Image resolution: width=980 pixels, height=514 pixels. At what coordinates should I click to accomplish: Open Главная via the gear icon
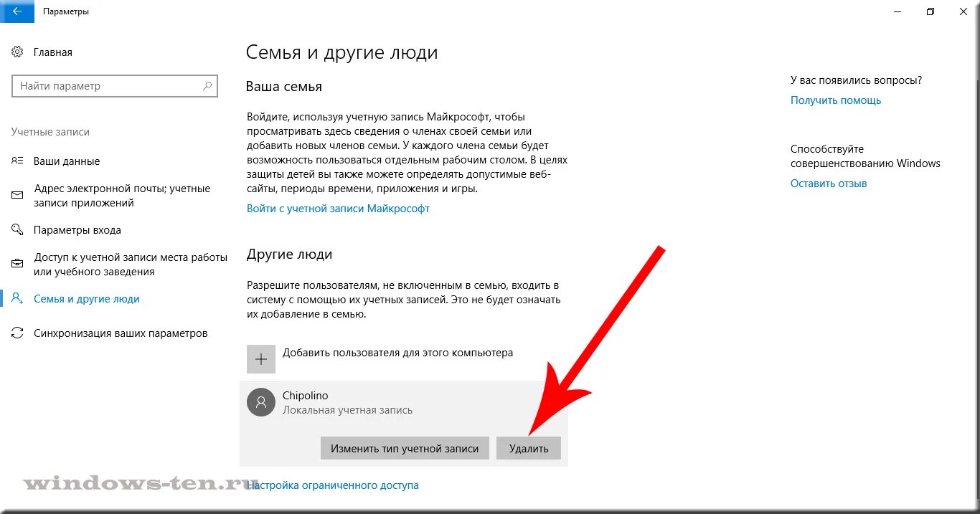[x=17, y=52]
